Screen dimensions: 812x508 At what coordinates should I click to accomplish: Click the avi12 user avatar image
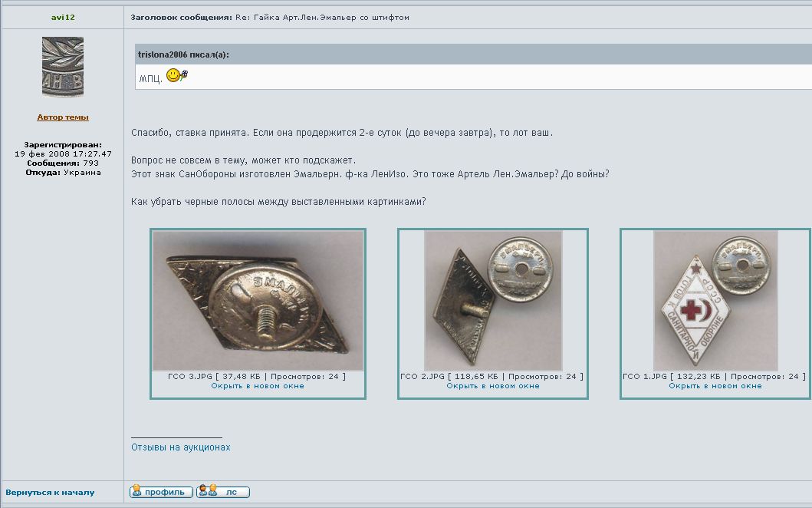coord(63,67)
